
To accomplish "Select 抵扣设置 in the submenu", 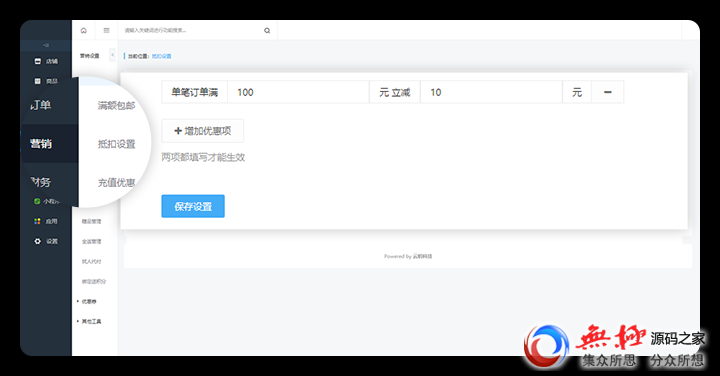I will pyautogui.click(x=116, y=144).
